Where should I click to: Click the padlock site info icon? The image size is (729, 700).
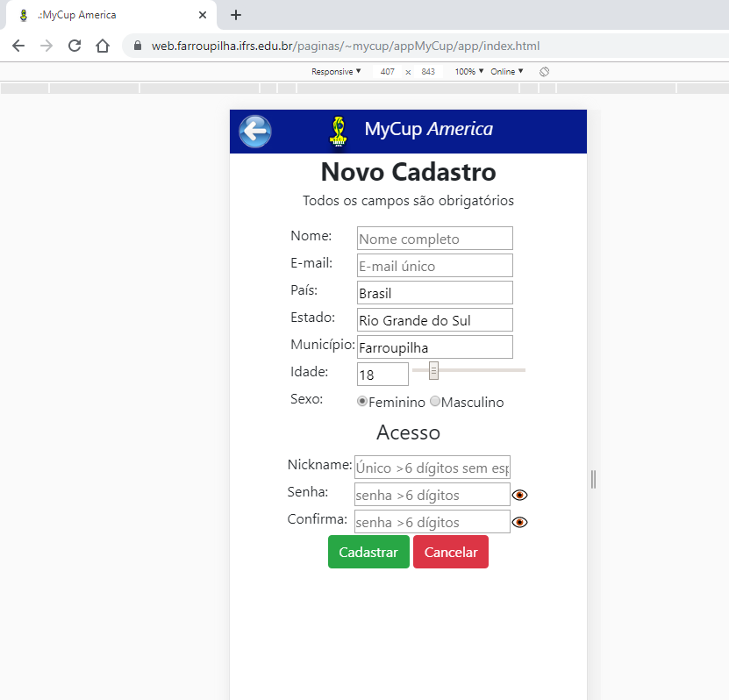(x=138, y=46)
